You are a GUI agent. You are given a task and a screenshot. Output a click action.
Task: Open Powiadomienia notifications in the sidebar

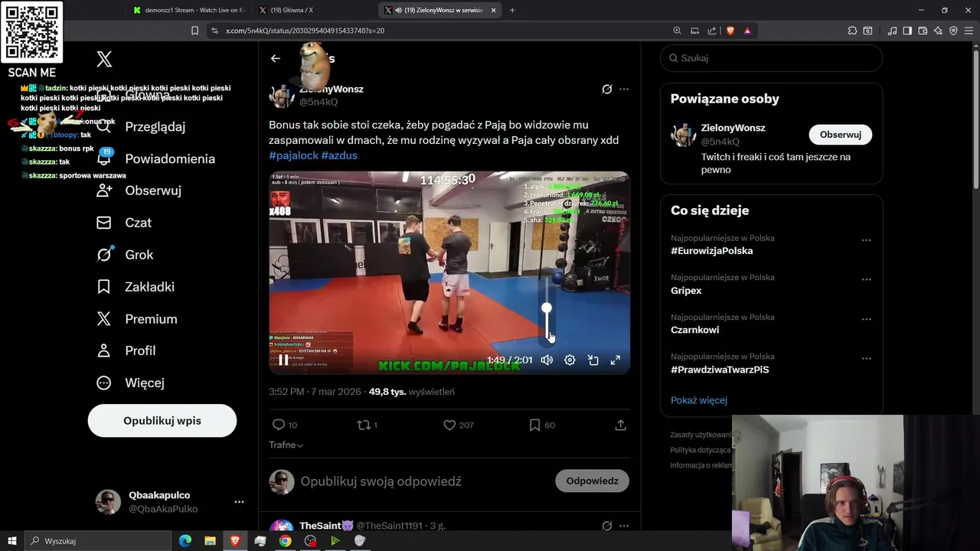(x=156, y=158)
